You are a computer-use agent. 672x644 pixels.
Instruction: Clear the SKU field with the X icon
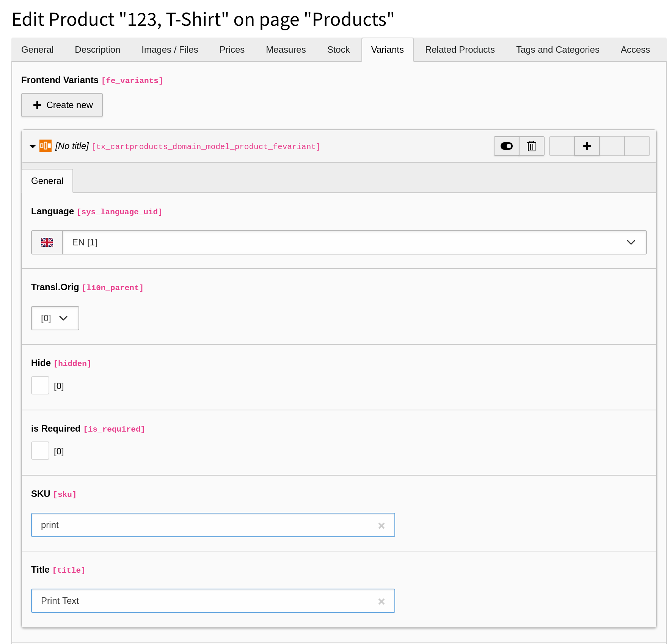(x=381, y=525)
